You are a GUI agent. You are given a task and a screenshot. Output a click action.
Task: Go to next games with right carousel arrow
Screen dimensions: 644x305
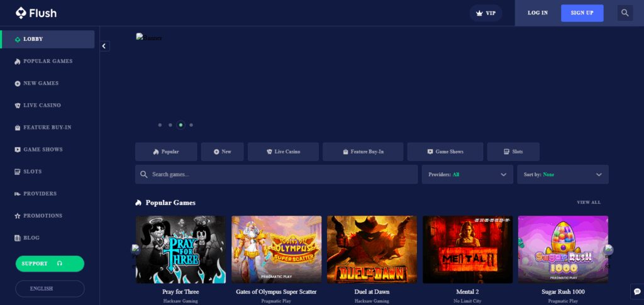pyautogui.click(x=609, y=250)
